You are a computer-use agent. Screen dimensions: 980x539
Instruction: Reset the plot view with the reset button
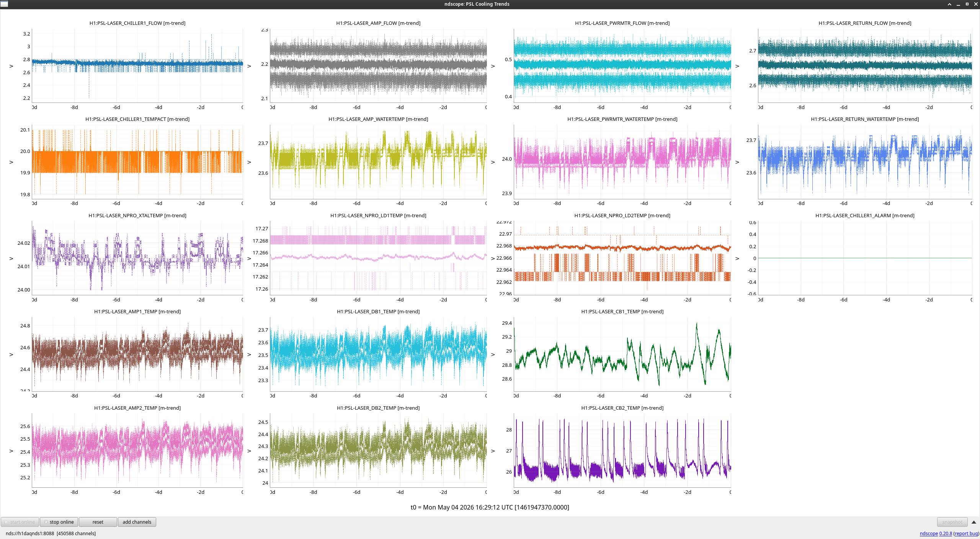[x=98, y=522]
